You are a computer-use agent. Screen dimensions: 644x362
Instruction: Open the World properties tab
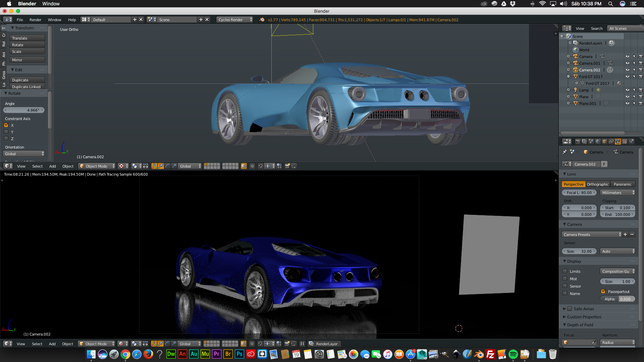point(598,141)
